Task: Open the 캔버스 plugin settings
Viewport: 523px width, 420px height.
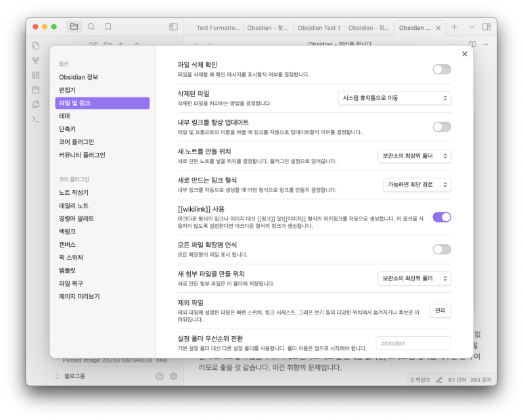Action: (102, 245)
